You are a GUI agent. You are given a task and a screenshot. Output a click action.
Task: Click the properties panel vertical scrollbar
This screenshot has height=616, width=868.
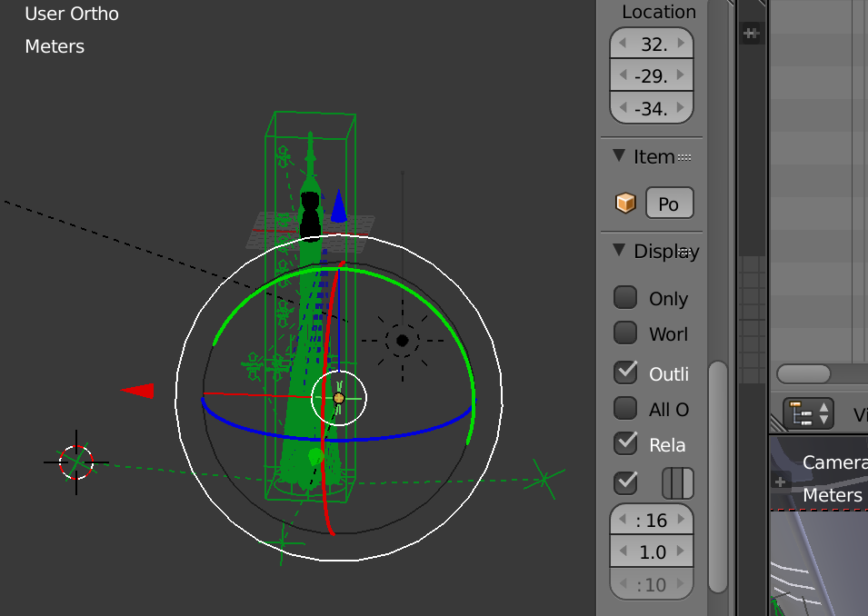tap(718, 472)
